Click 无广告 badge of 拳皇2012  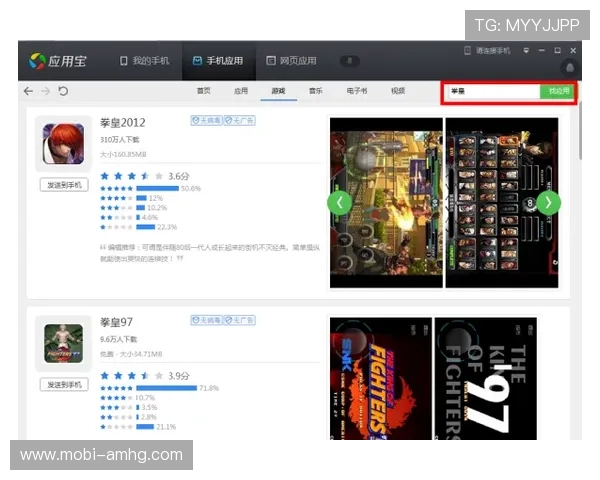pos(240,121)
